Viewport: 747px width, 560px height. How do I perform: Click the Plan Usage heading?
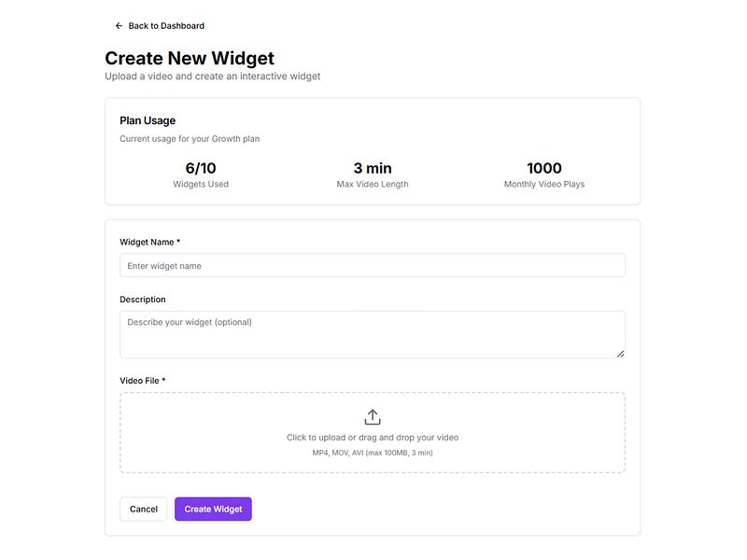pyautogui.click(x=146, y=120)
